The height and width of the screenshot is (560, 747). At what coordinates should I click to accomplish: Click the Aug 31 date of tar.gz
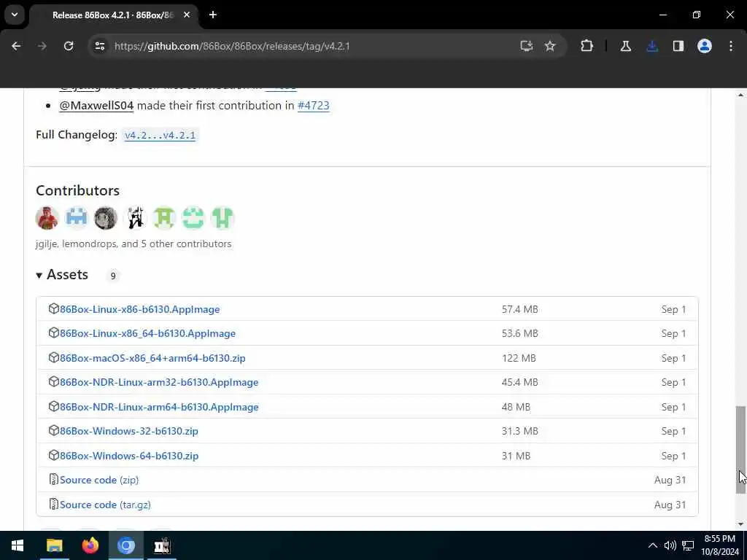point(670,505)
